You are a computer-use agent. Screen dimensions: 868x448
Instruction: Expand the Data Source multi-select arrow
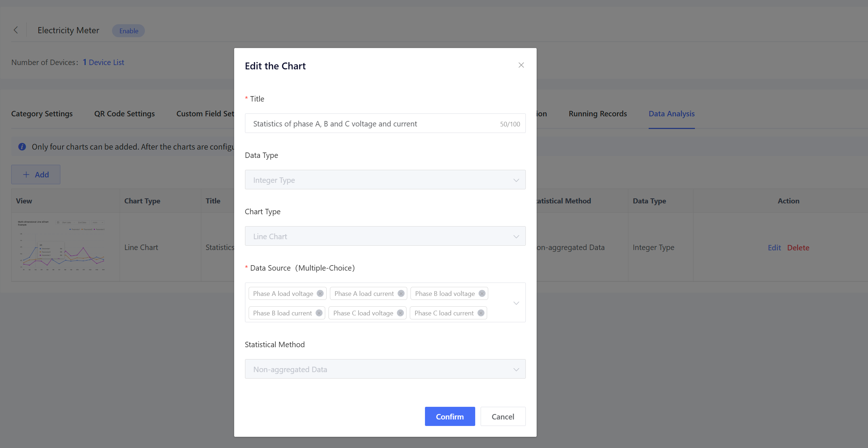click(x=516, y=303)
